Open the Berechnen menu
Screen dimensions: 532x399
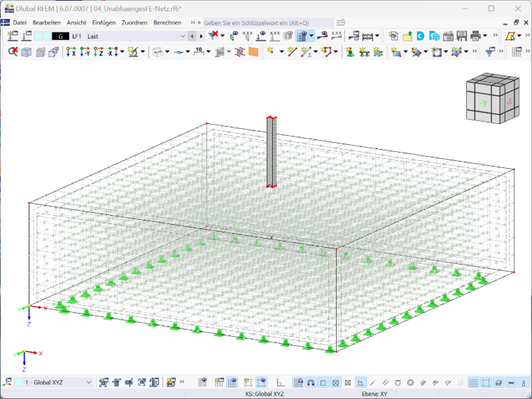pos(167,22)
